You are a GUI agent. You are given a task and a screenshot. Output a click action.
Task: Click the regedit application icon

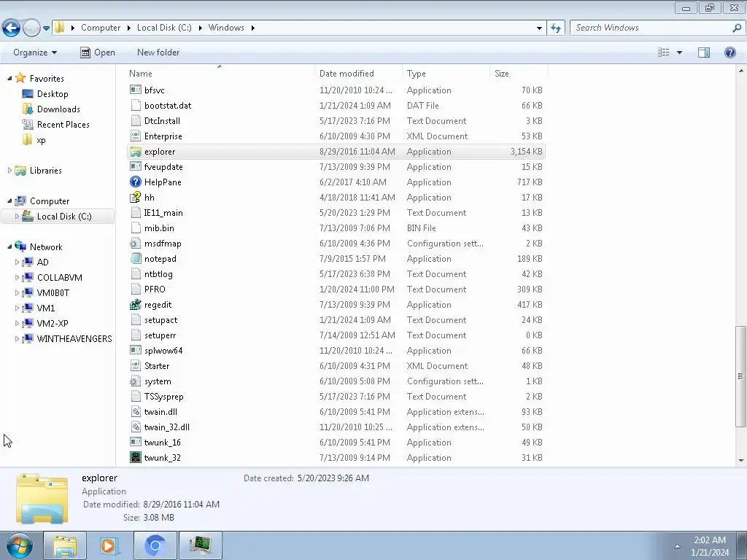point(135,304)
